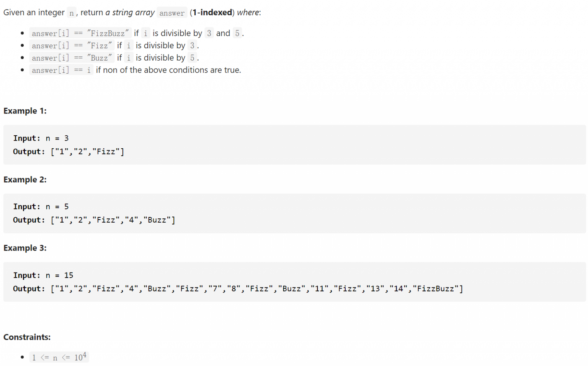This screenshot has height=366, width=588.
Task: Click the answer[i] == "FizzBuzz" code snippet
Action: (x=80, y=33)
